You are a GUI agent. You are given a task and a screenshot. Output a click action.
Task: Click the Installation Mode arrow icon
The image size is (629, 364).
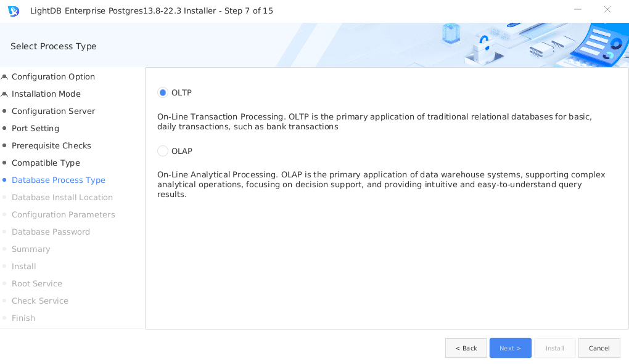(x=4, y=94)
